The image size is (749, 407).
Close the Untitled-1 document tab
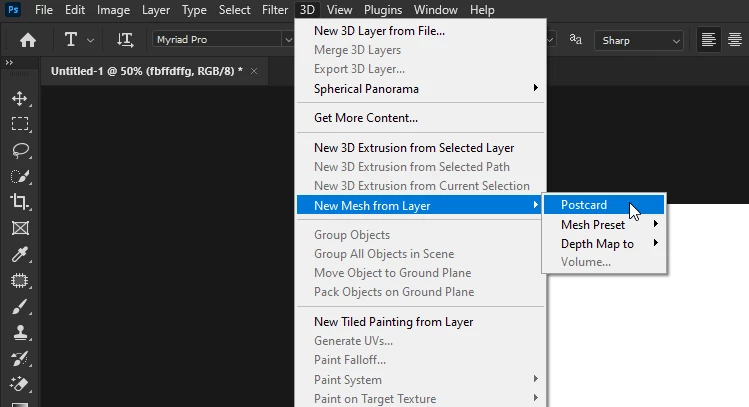[254, 71]
